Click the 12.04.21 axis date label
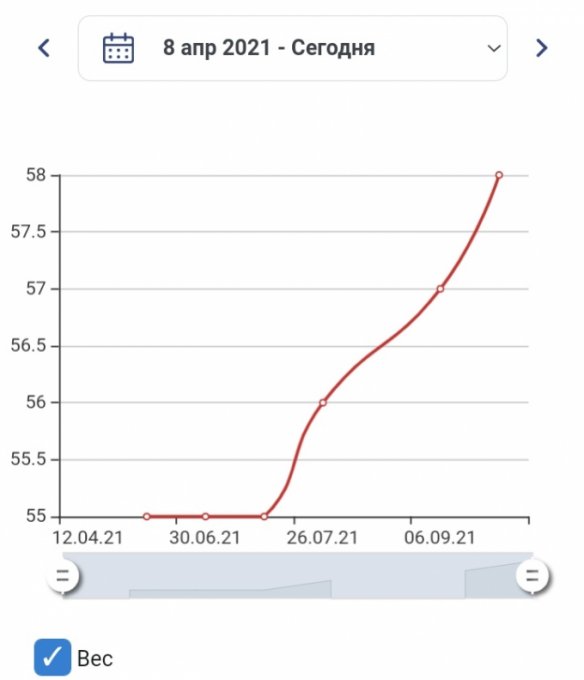Image resolution: width=584 pixels, height=680 pixels. pos(88,538)
